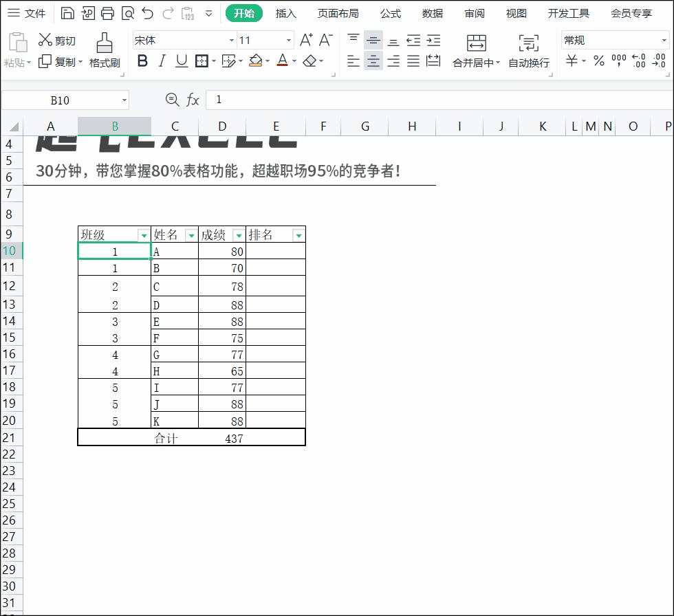This screenshot has height=616, width=674.
Task: Open the number format 常规 dropdown
Action: click(664, 41)
